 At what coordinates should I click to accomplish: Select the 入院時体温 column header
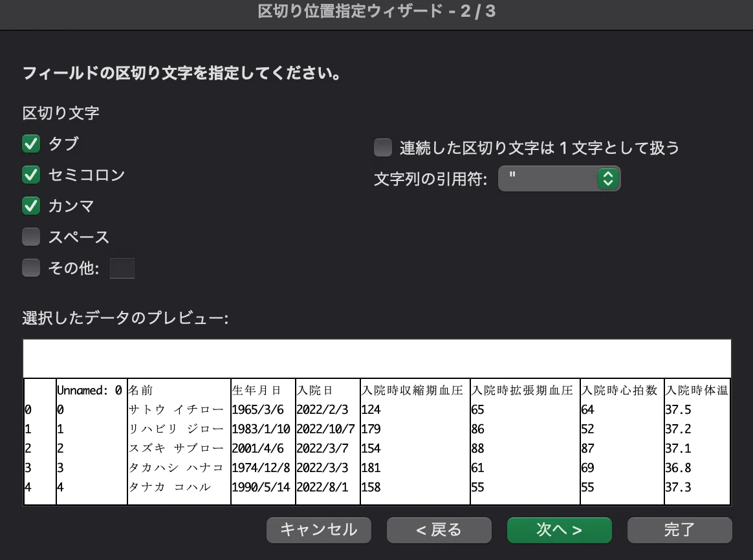tap(697, 390)
